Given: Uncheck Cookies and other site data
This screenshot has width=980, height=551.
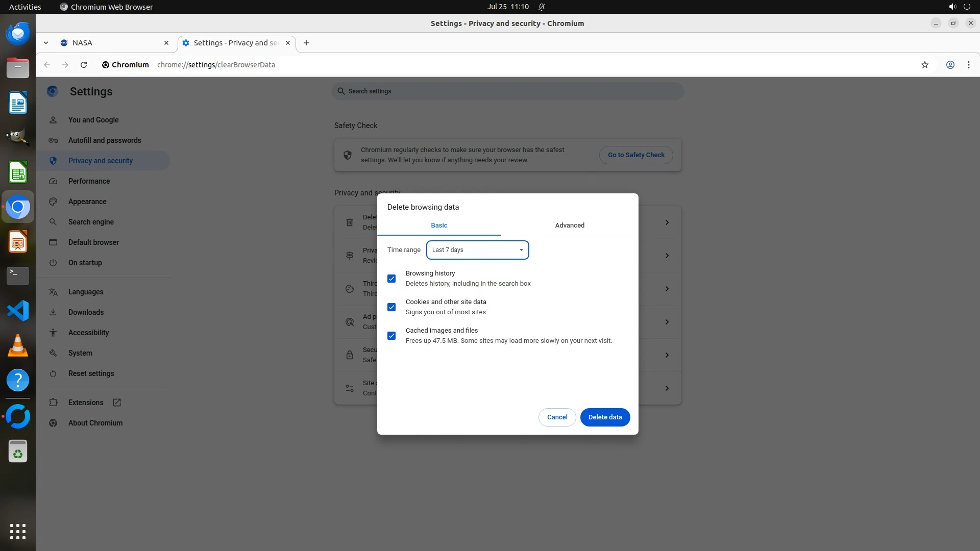Looking at the screenshot, I should [x=391, y=307].
